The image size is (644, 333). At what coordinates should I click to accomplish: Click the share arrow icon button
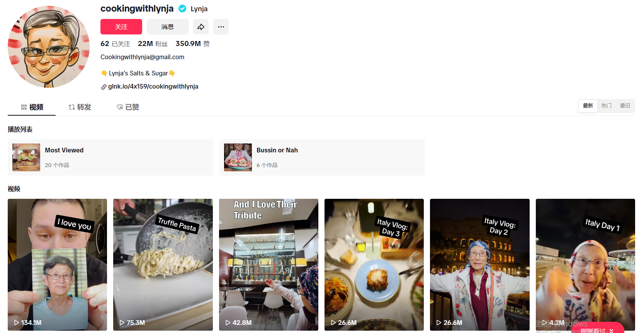[201, 27]
